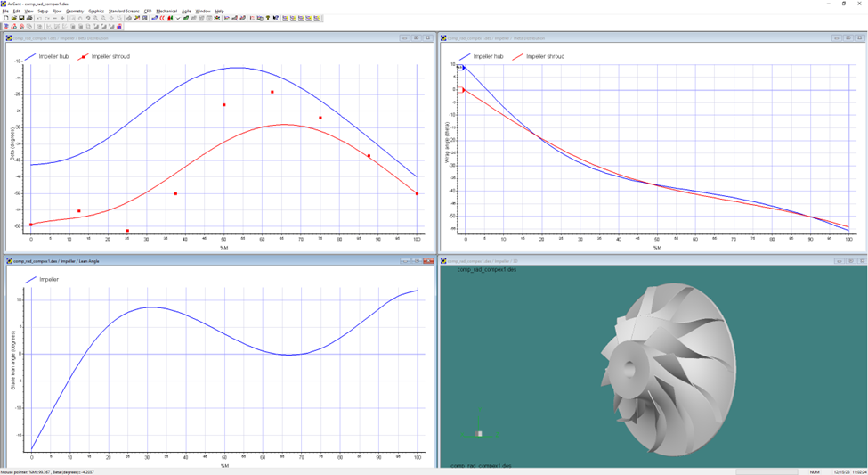Click the Undo arrow in the toolbar
The width and height of the screenshot is (868, 475).
(x=39, y=18)
